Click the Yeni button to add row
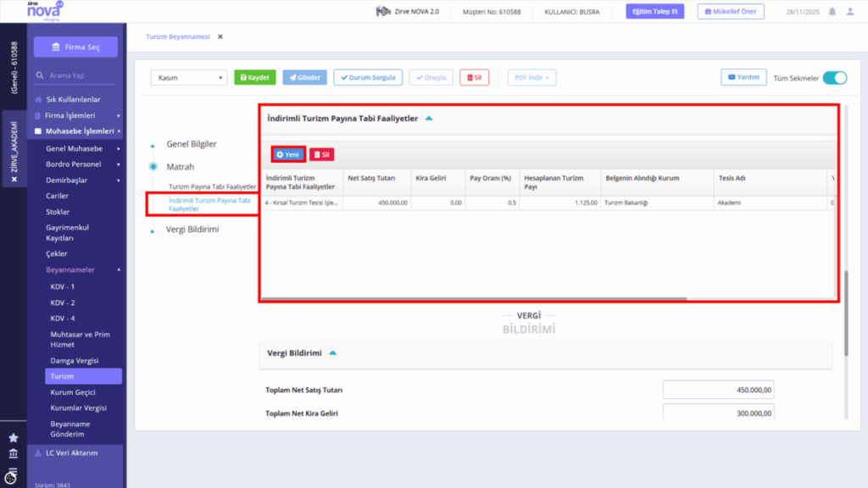 point(288,154)
